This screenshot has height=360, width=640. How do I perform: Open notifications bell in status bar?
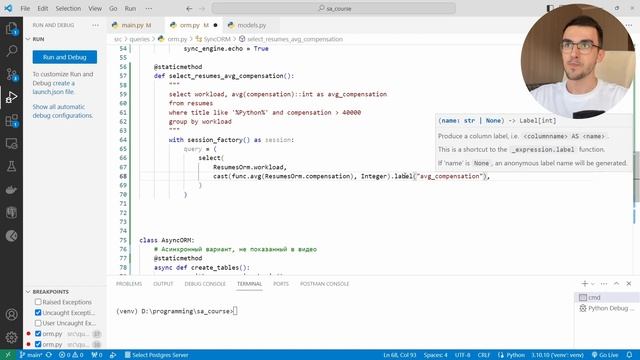coord(629,355)
